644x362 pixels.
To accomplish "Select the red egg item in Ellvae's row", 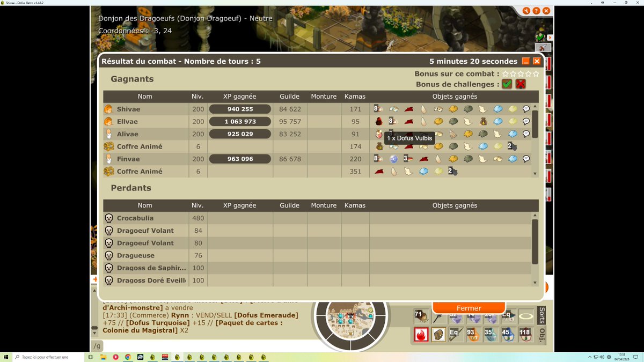I will click(x=379, y=122).
